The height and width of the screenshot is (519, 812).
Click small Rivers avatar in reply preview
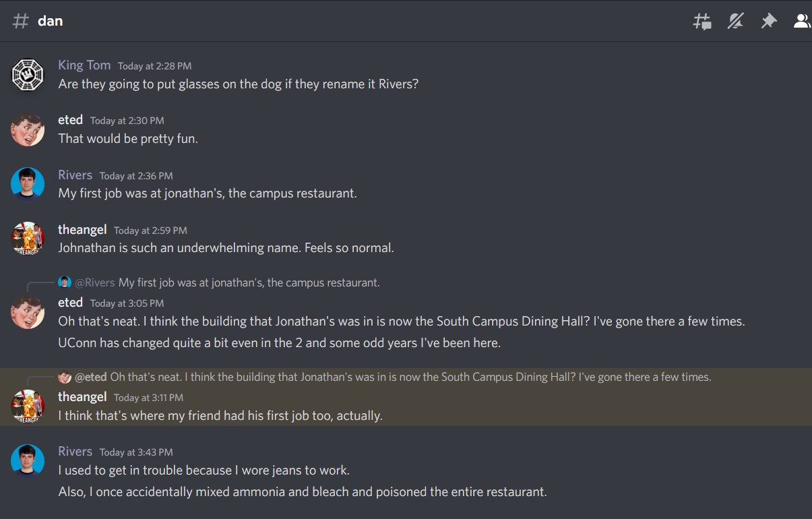click(65, 282)
